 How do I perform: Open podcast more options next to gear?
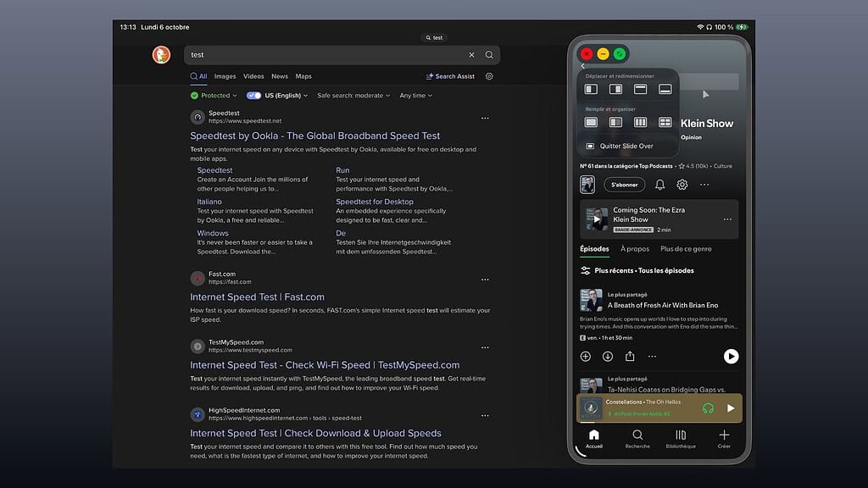pyautogui.click(x=704, y=185)
